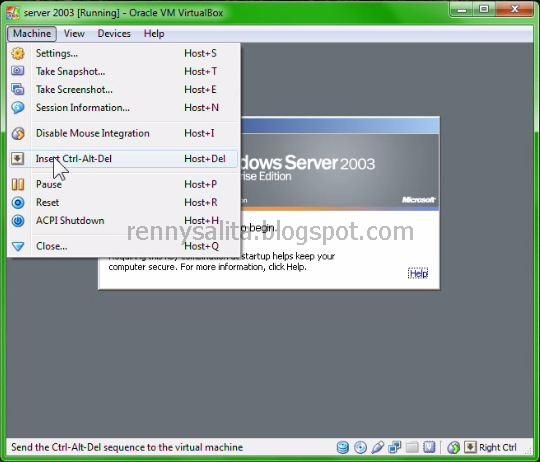Select Take Snapshot... menu entry
This screenshot has height=462, width=540.
124,71
